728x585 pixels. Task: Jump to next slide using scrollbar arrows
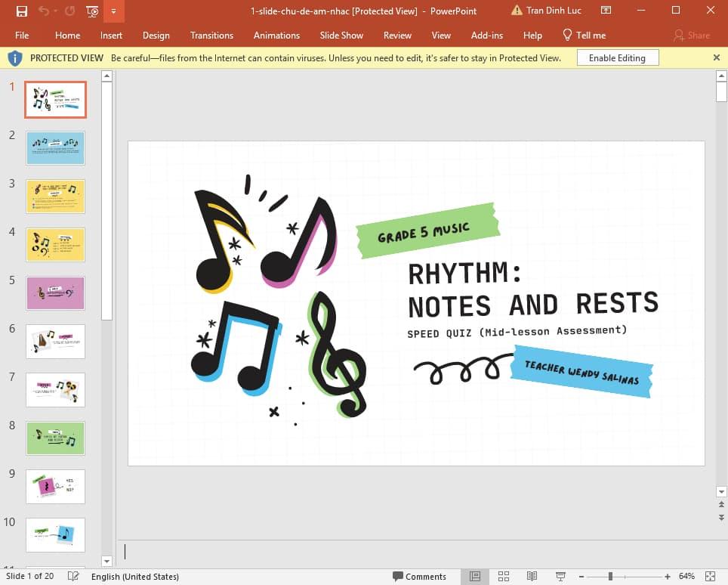721,518
